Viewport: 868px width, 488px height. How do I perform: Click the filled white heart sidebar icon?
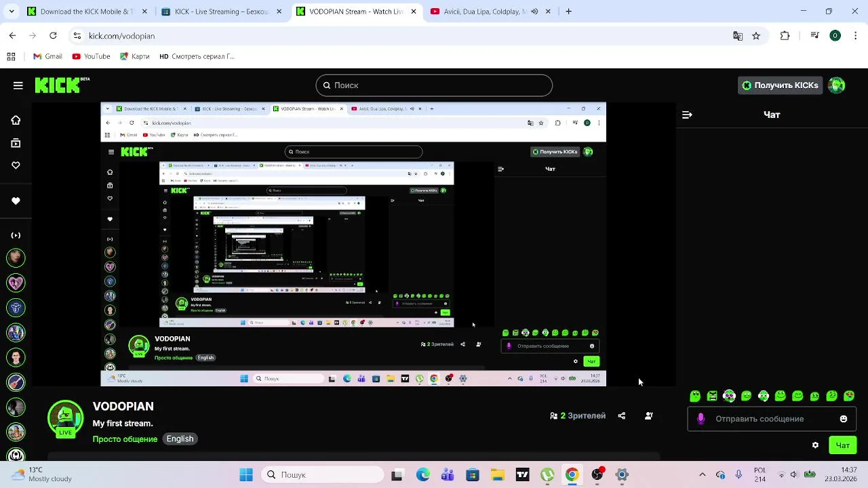[x=16, y=201]
